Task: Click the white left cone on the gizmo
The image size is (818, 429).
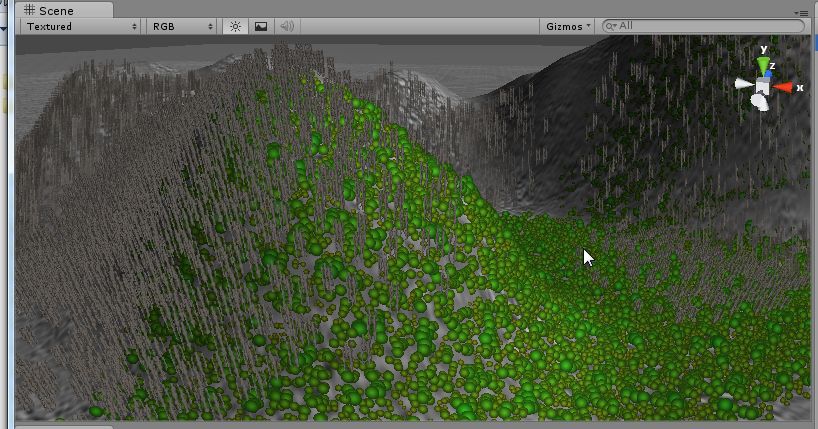Action: point(744,85)
